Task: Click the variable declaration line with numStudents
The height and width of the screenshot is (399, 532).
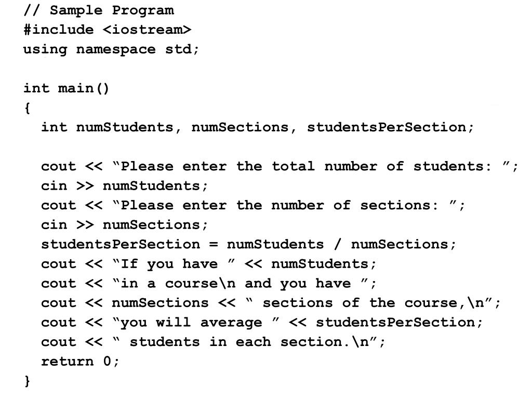Action: 257,128
